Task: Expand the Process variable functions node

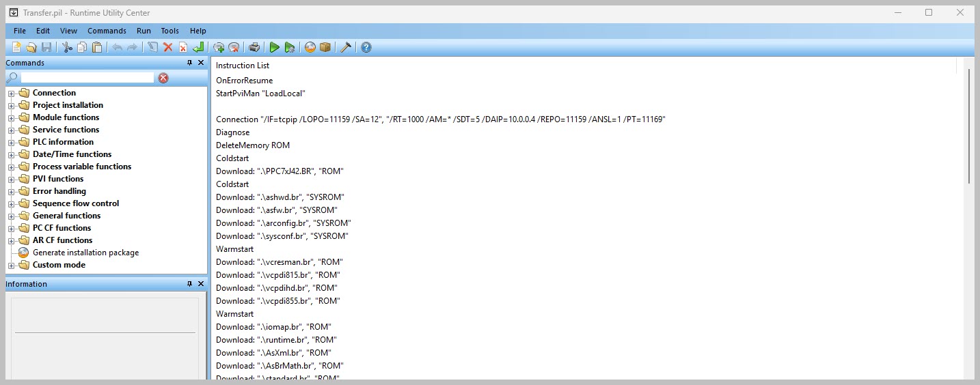Action: click(11, 167)
